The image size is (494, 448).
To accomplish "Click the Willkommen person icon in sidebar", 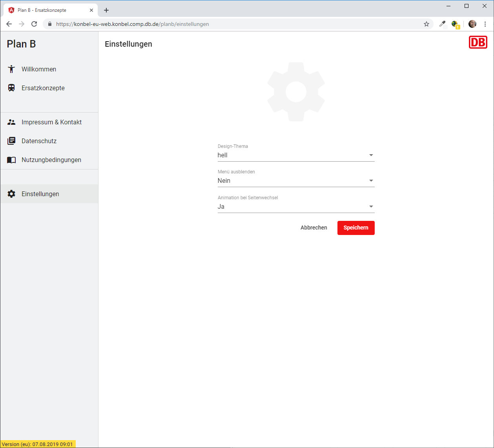I will click(x=11, y=69).
